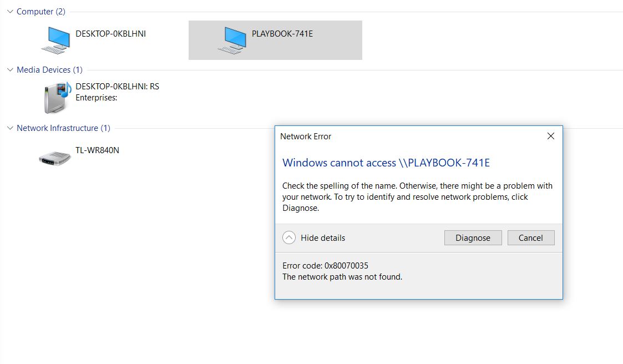Screen dimensions: 623x364
Task: Click the Media Devices (1) header text
Action: (x=50, y=70)
